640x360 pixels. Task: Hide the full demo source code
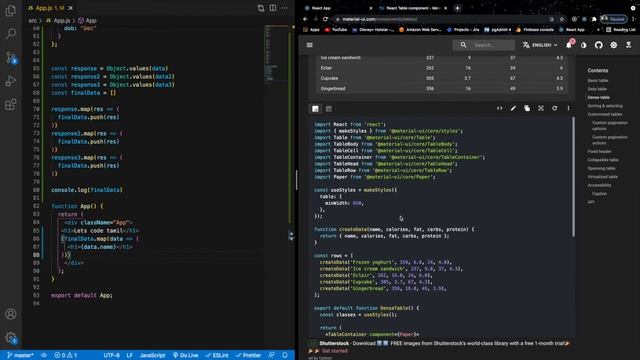point(500,108)
